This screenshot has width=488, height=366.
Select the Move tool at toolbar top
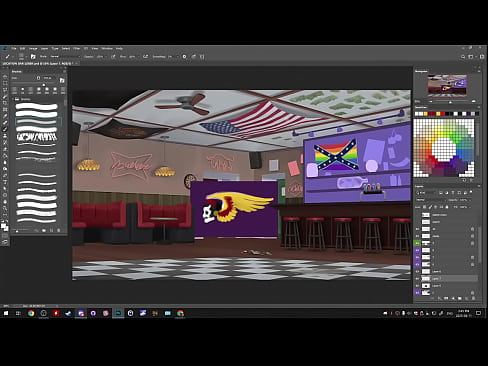[x=5, y=77]
